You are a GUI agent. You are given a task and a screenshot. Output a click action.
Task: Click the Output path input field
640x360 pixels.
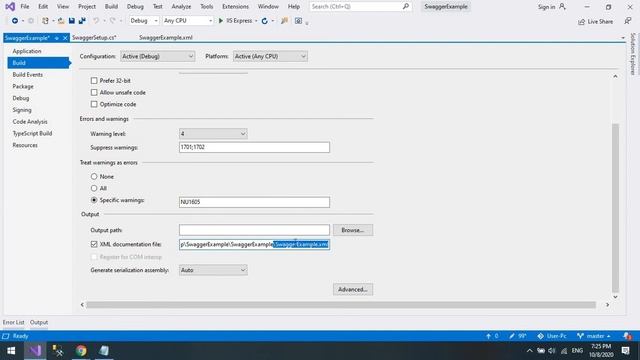click(x=254, y=230)
